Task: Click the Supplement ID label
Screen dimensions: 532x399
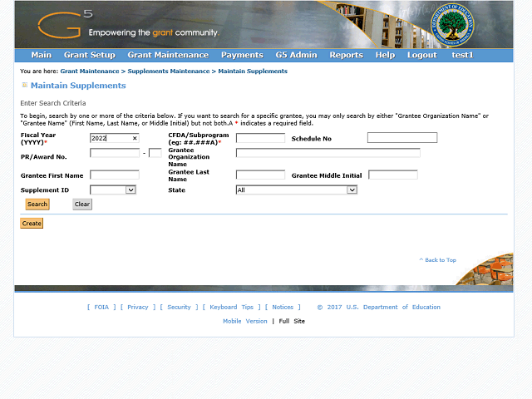Action: click(45, 190)
